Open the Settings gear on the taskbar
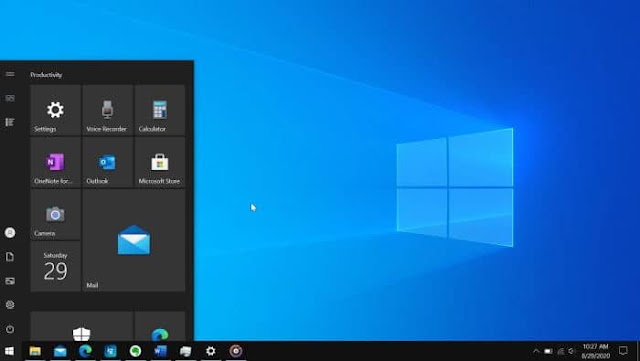Image resolution: width=640 pixels, height=361 pixels. 211,351
